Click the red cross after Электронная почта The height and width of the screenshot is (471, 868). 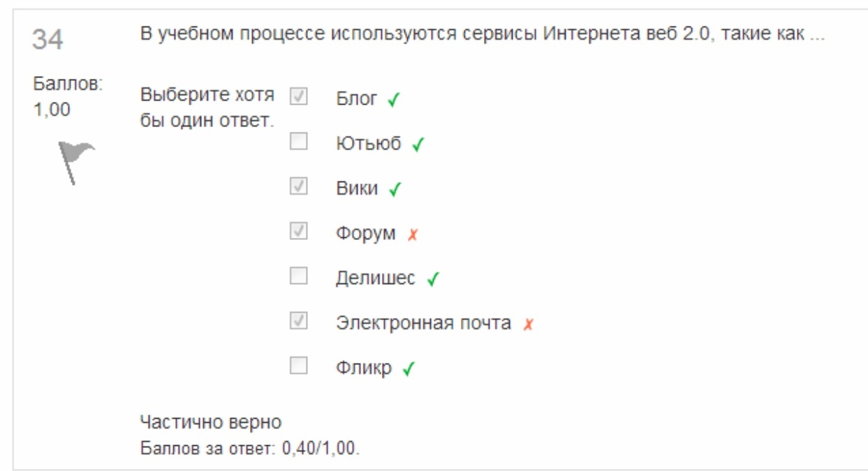pyautogui.click(x=528, y=324)
